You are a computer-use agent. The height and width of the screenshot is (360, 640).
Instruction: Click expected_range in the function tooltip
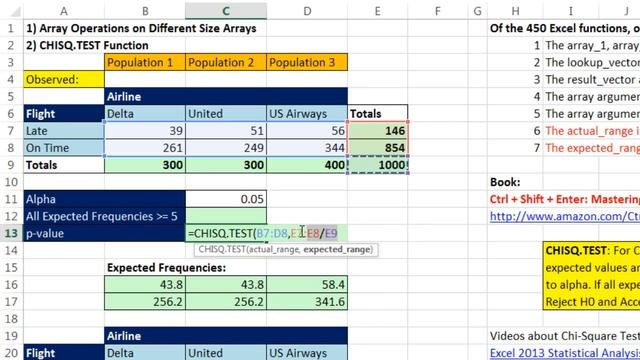[337, 249]
